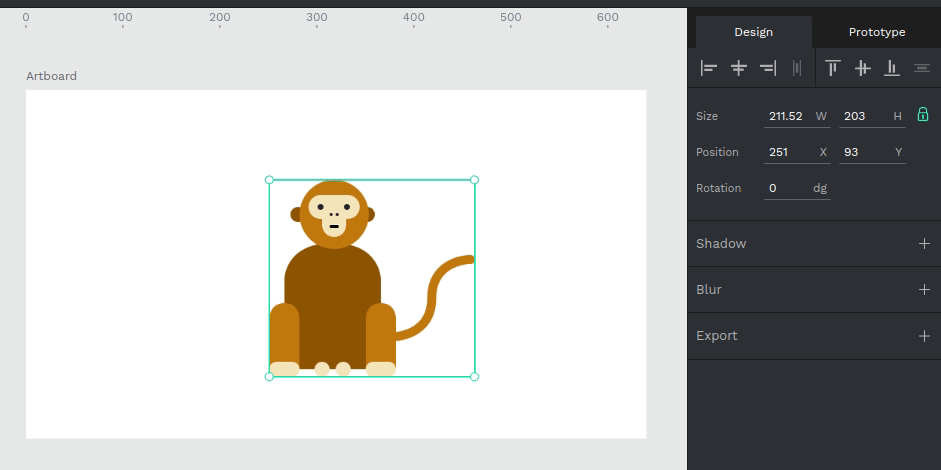Click the Artboard title label
This screenshot has width=941, height=470.
click(51, 76)
